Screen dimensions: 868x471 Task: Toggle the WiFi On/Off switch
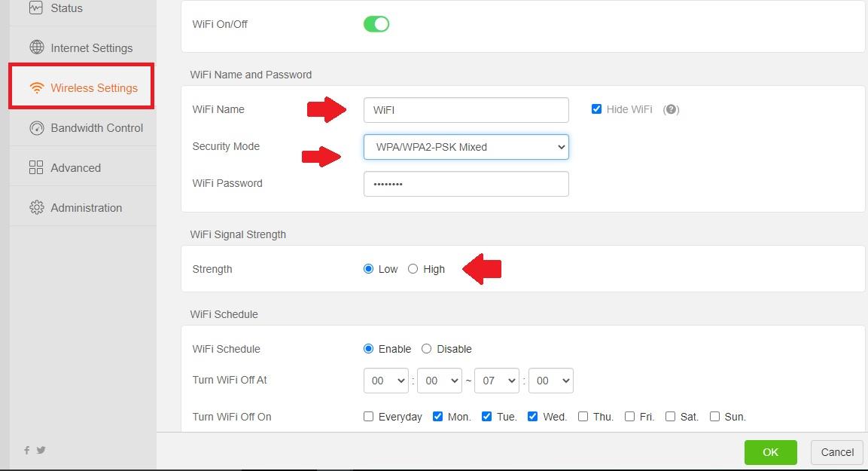(376, 24)
